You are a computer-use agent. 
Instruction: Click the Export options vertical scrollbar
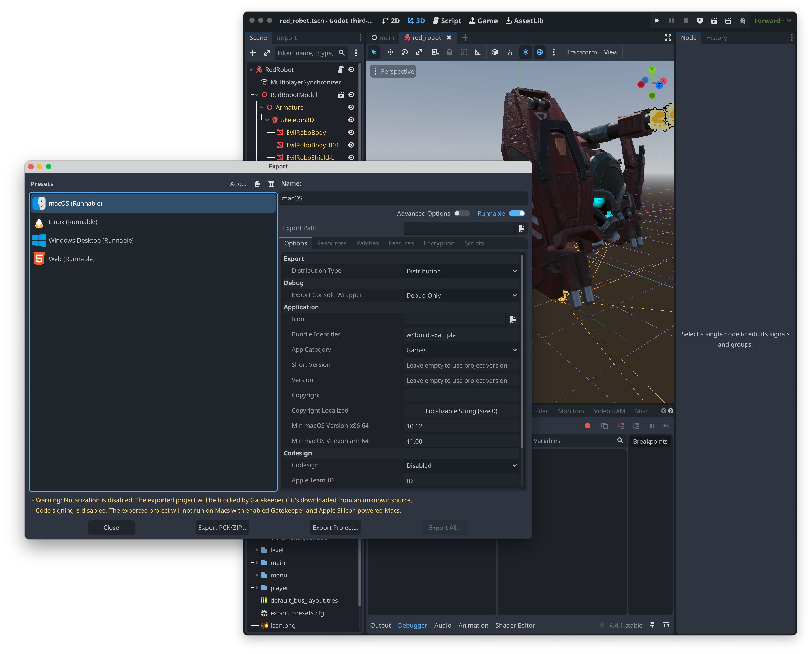point(522,352)
